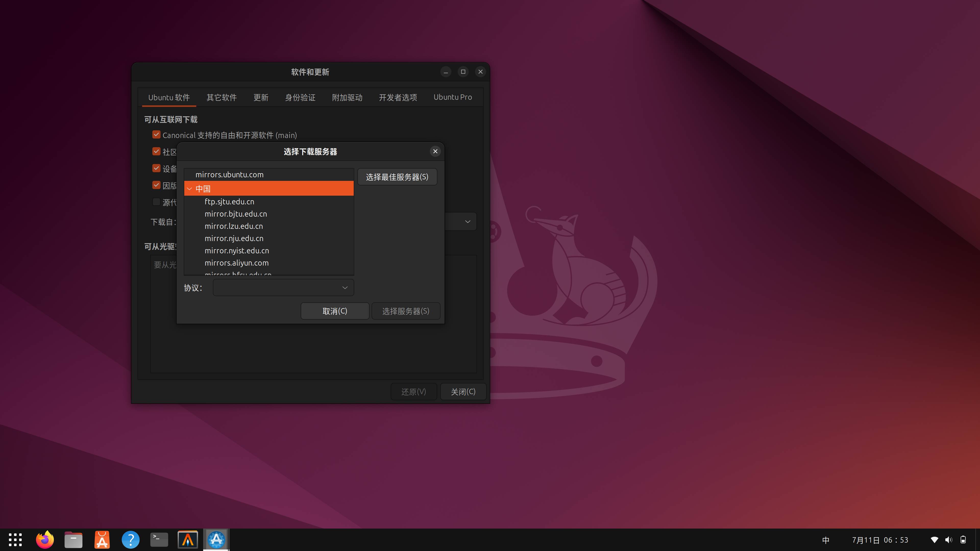Viewport: 980px width, 551px height.
Task: Click the 取消(C) button
Action: point(335,311)
